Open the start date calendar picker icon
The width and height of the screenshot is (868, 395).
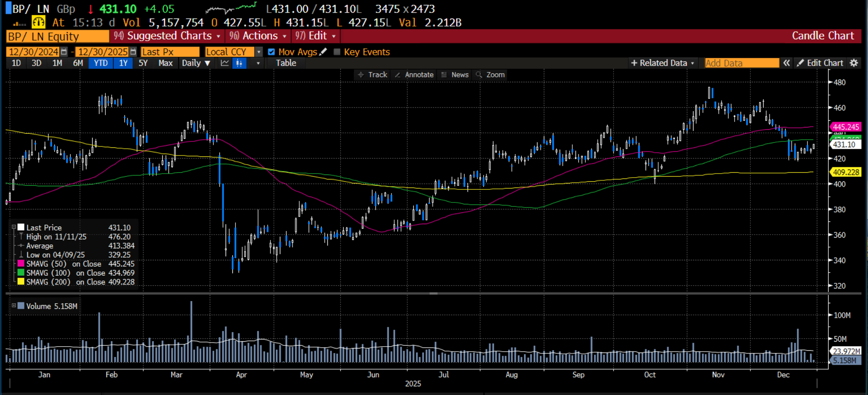[x=64, y=52]
